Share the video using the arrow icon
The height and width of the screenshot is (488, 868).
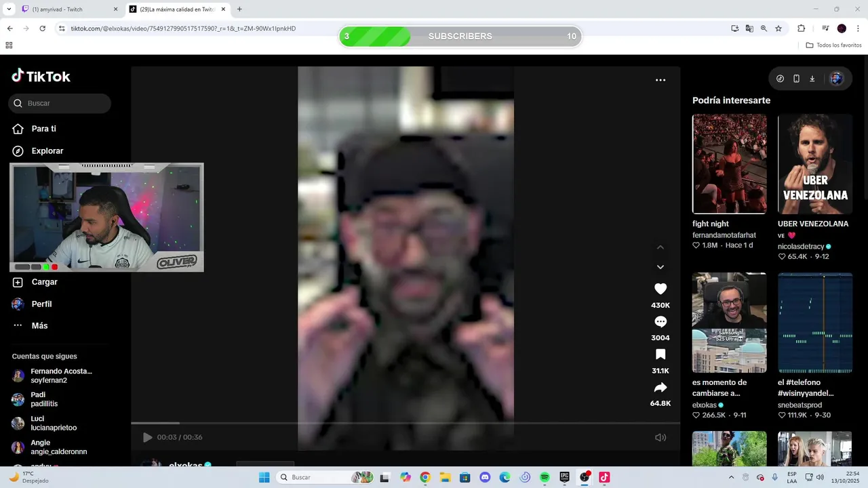coord(660,388)
